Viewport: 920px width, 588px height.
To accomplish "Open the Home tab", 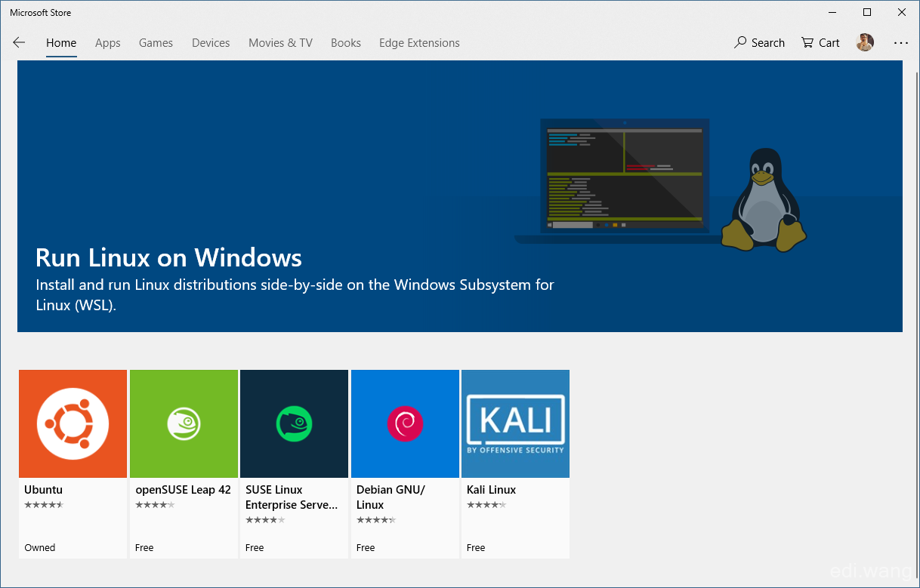I will point(61,43).
